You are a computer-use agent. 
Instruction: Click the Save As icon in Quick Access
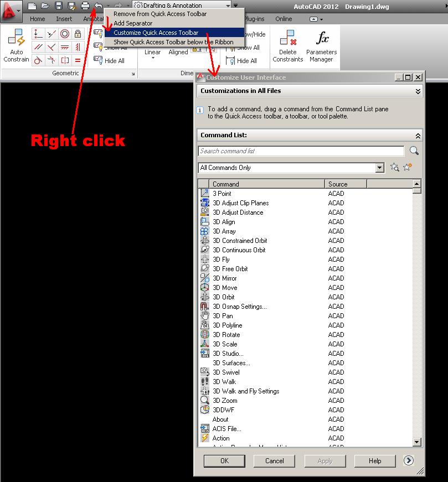[71, 6]
